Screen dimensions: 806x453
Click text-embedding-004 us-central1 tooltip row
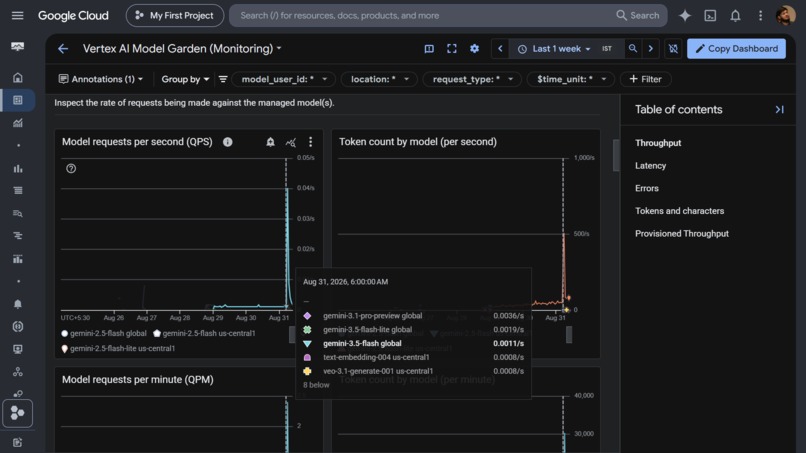click(x=413, y=357)
